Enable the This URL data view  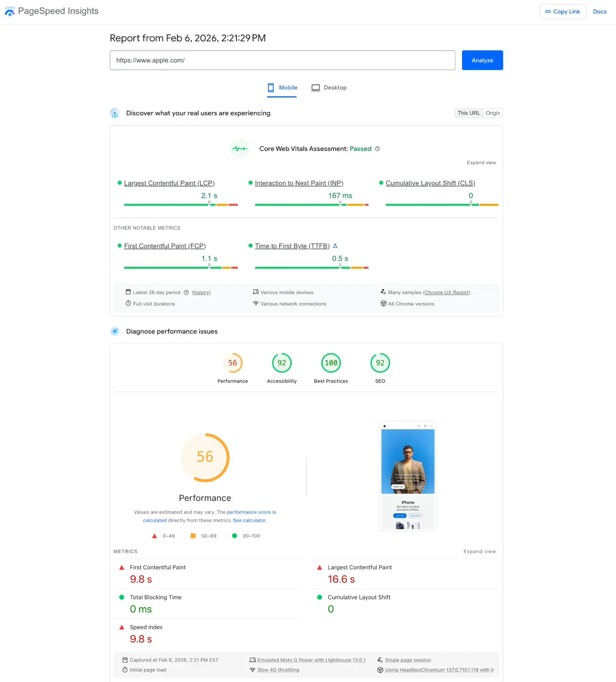[x=469, y=113]
